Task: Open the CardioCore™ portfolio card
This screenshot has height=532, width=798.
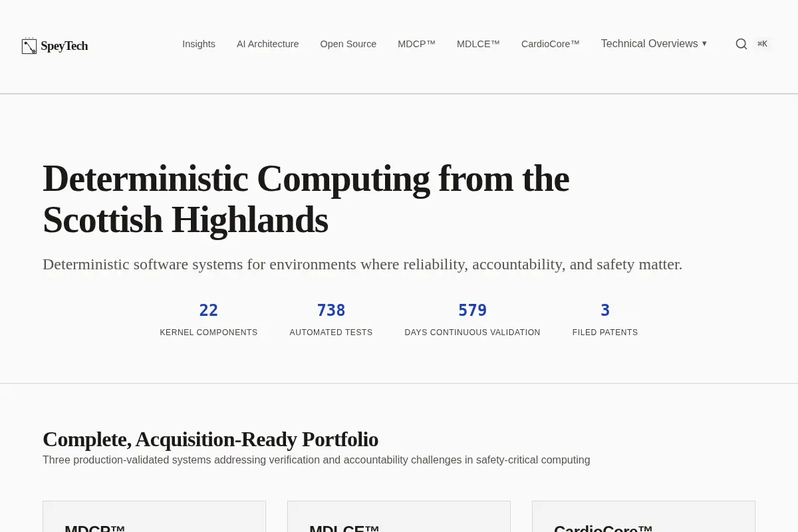Action: [644, 517]
